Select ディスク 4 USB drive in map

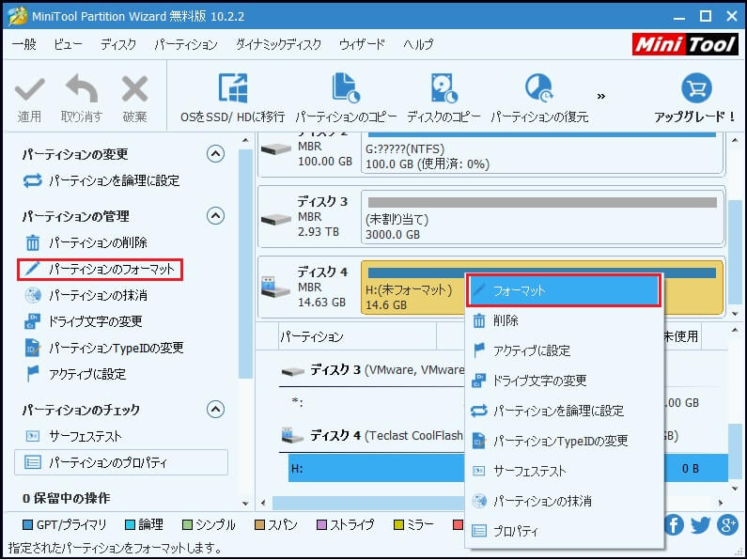(x=310, y=288)
